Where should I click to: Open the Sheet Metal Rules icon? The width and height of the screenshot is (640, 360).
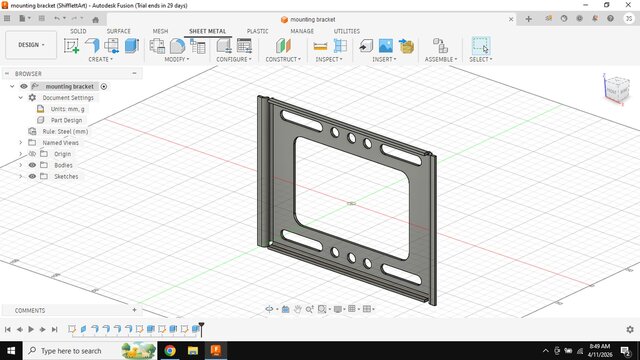click(157, 46)
